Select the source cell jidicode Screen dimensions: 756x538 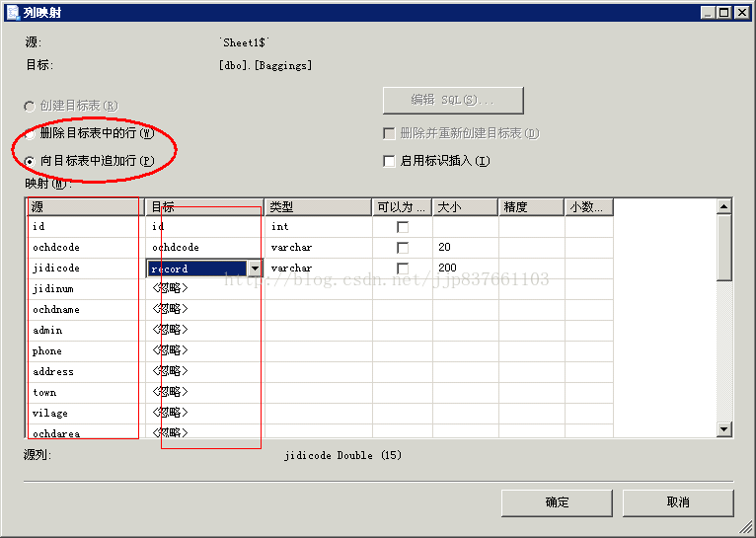tap(85, 269)
